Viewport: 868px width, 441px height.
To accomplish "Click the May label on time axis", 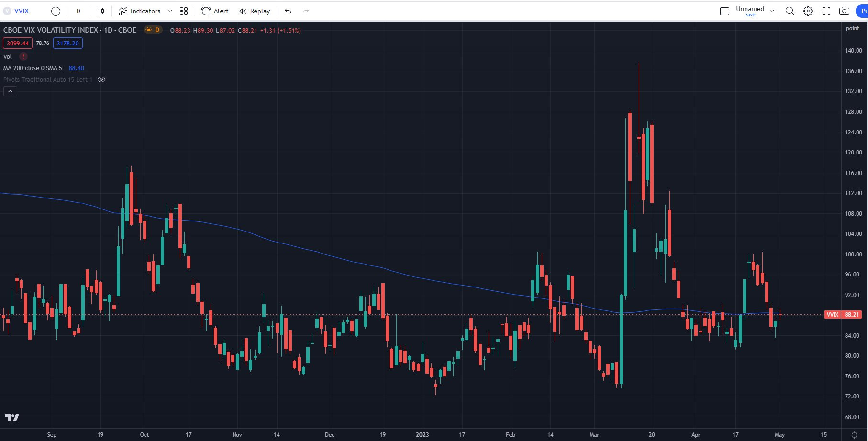I will tap(779, 435).
